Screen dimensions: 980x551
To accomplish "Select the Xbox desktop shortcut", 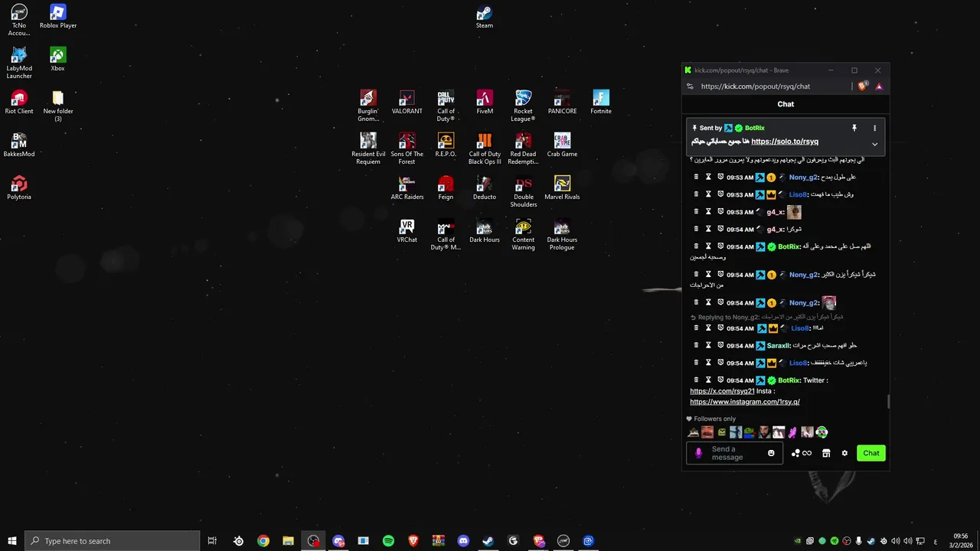I will pyautogui.click(x=57, y=60).
